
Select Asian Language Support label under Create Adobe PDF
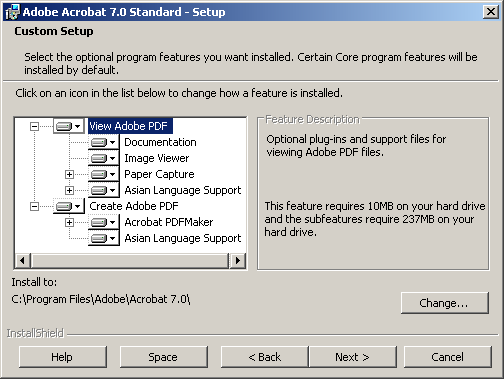pos(183,238)
